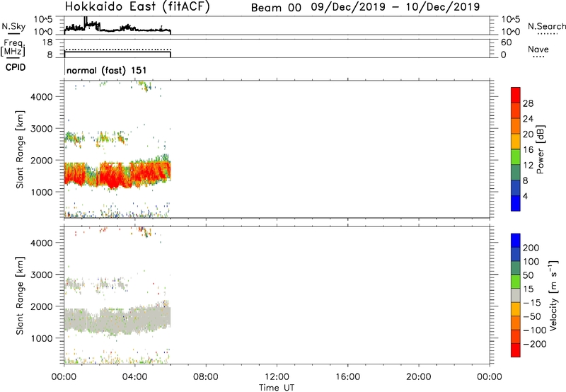Click the '04:00' time axis label
The image size is (566, 392).
point(134,377)
